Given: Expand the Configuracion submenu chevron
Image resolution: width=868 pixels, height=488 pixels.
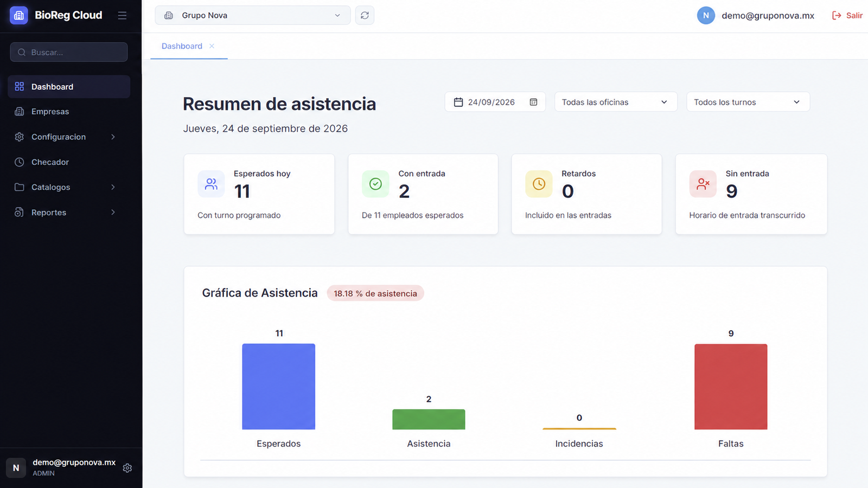Looking at the screenshot, I should pos(113,137).
